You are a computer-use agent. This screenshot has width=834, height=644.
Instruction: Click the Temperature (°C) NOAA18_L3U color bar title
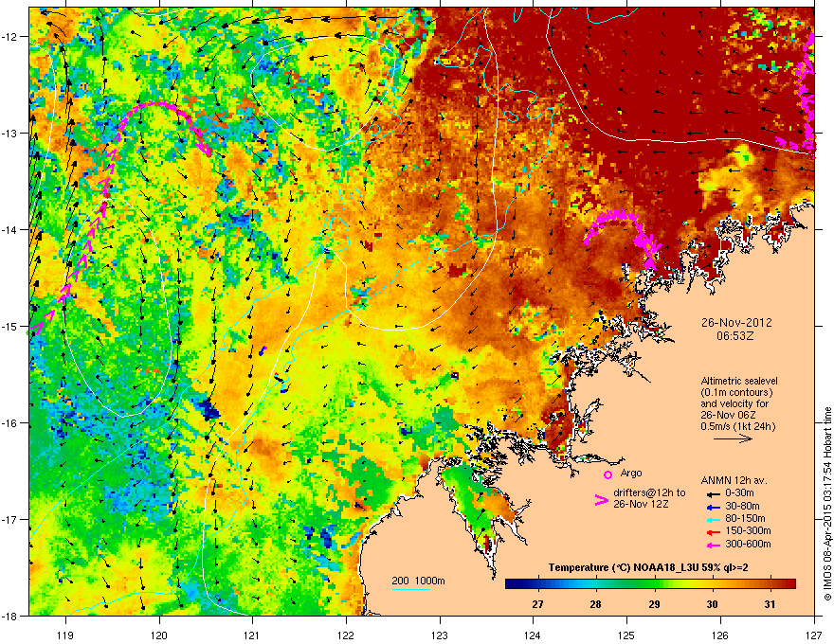click(x=648, y=568)
